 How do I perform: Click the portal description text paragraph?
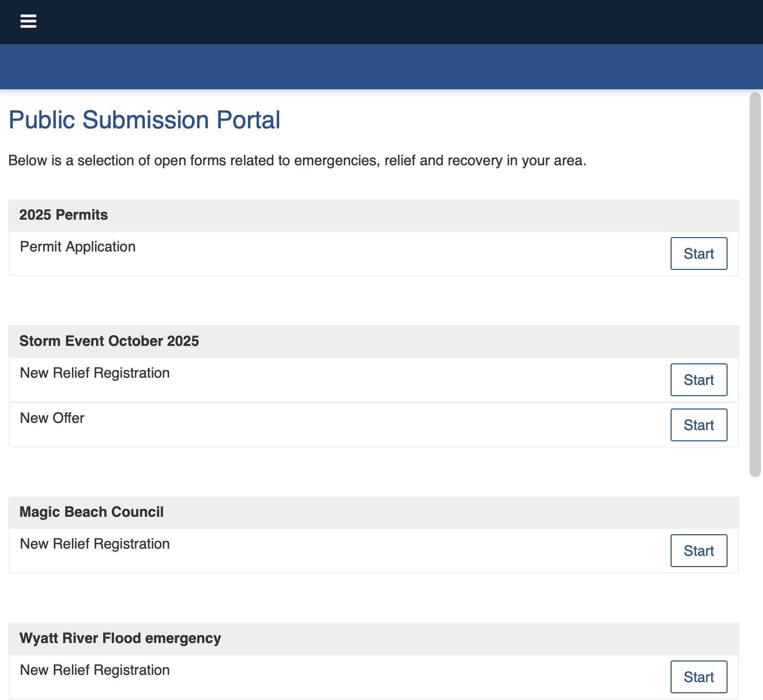point(297,161)
